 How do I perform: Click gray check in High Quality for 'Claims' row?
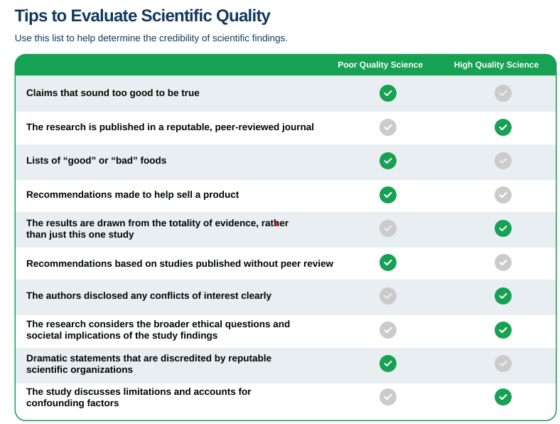click(x=503, y=93)
